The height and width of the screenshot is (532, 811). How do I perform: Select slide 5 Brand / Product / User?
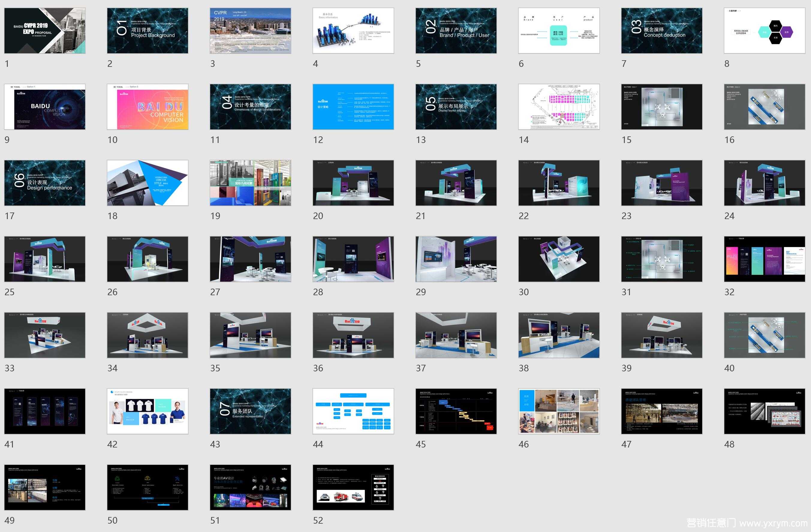click(x=456, y=31)
